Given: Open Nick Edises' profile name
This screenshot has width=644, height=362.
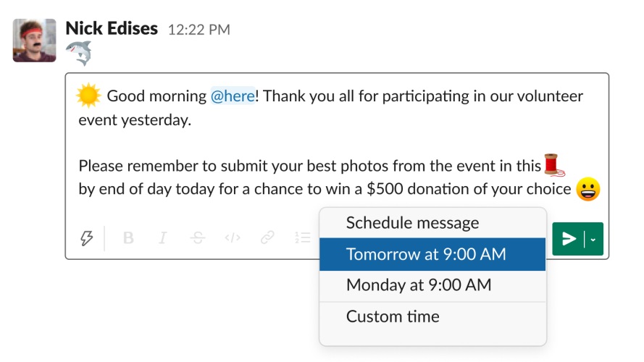Looking at the screenshot, I should pos(112,28).
